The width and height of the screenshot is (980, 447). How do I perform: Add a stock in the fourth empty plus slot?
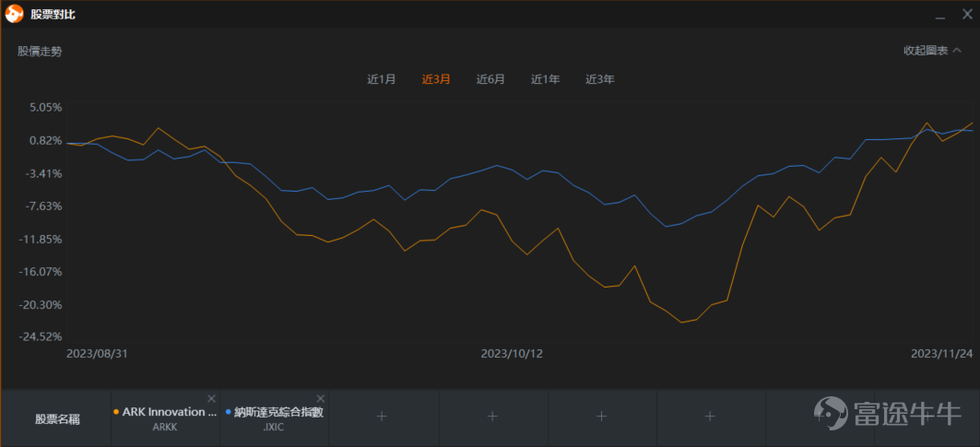pos(710,416)
